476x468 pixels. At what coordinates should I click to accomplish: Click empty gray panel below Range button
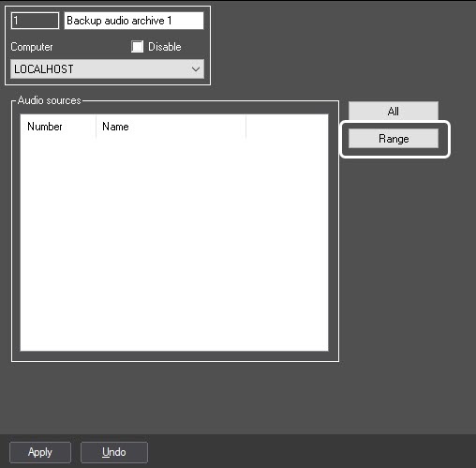pos(406,265)
